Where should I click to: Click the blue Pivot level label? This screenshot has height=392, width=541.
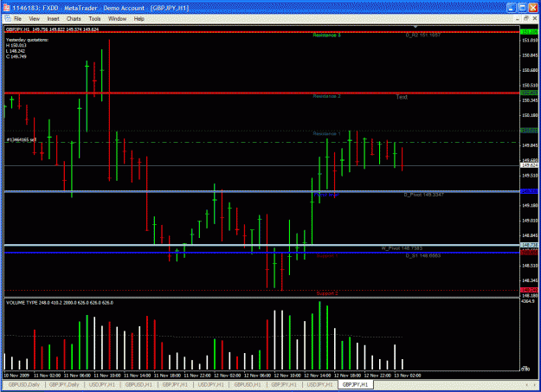326,195
